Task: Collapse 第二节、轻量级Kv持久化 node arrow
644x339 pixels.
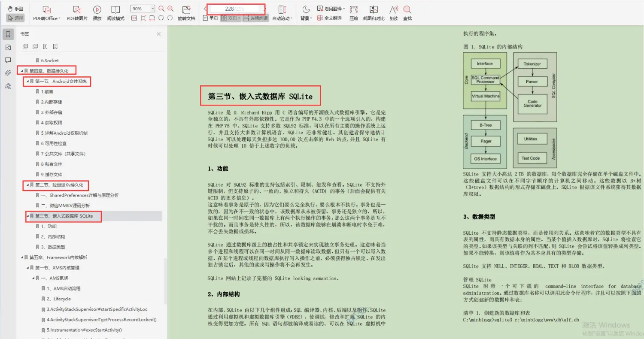Action: click(x=27, y=185)
